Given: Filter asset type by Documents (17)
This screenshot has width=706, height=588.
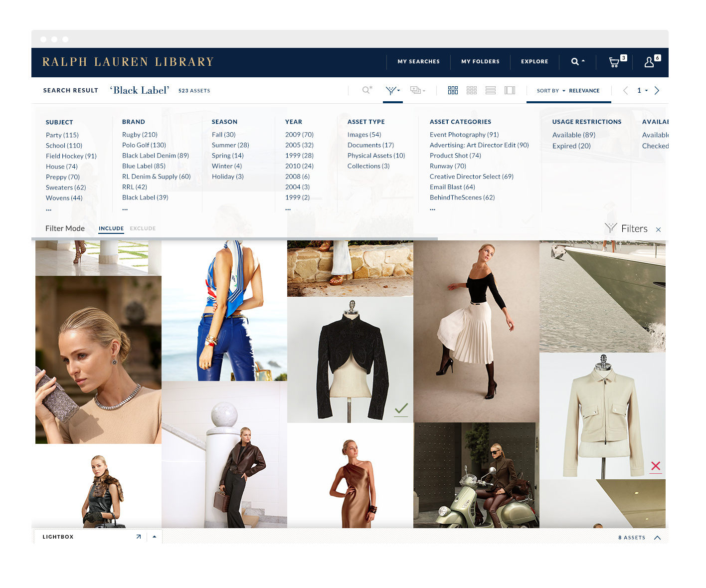Looking at the screenshot, I should [371, 145].
